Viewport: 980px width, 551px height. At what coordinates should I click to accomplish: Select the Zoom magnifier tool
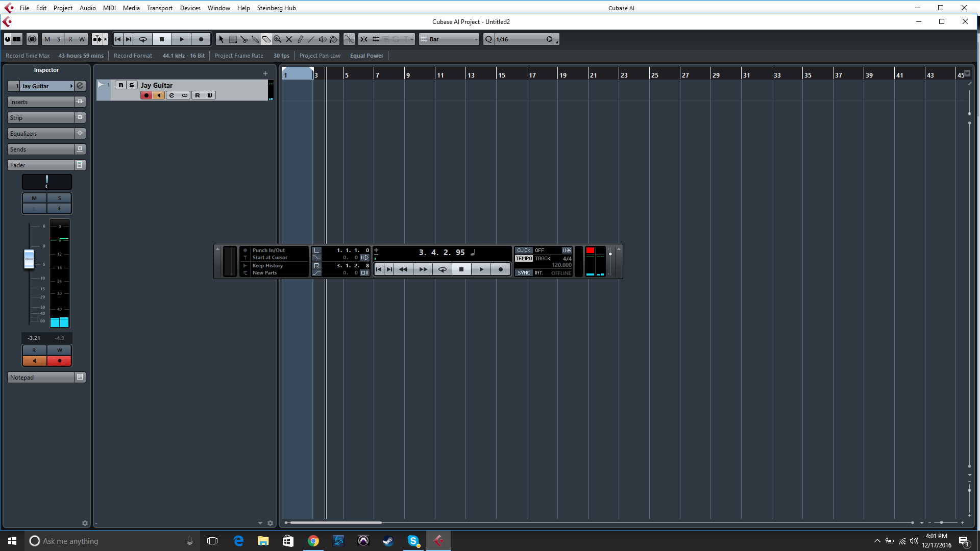[278, 39]
